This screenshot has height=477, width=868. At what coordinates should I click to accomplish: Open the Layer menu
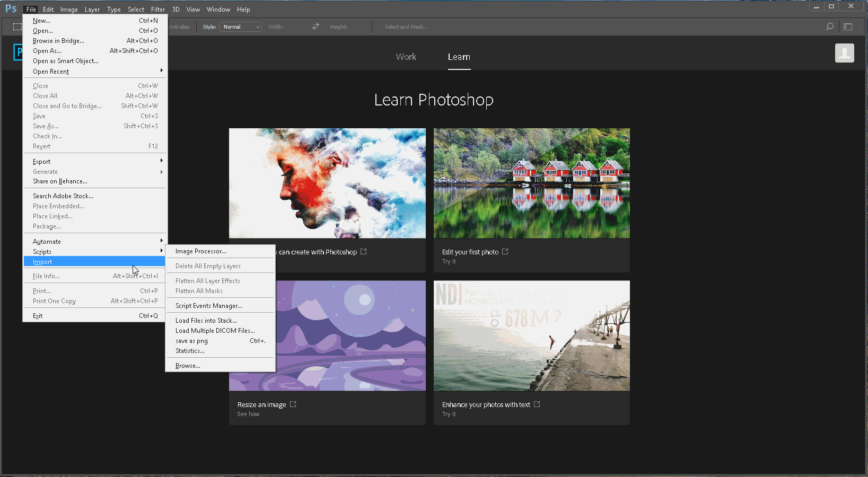tap(92, 9)
